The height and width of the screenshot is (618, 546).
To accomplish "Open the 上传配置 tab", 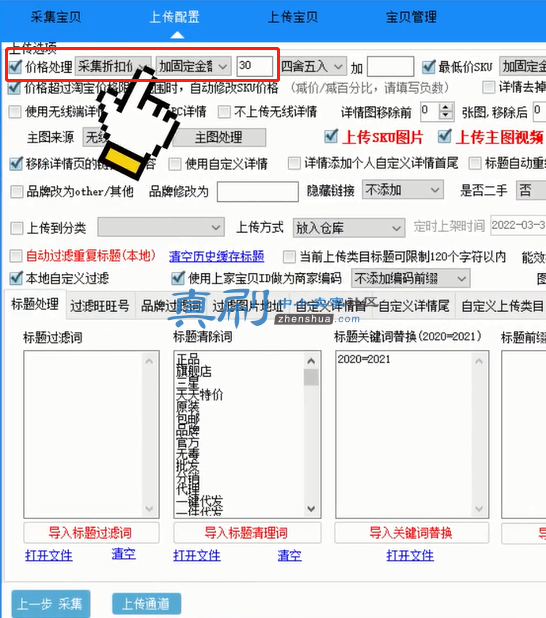I will point(174,17).
